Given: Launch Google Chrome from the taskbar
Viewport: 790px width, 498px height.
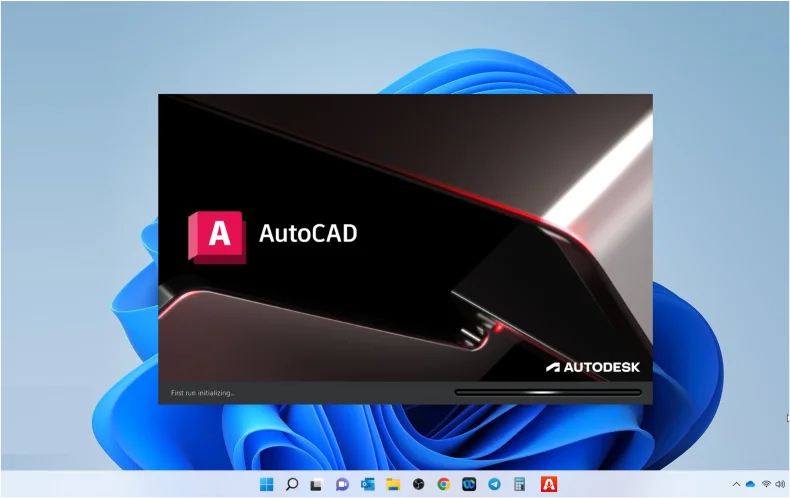Looking at the screenshot, I should pos(444,484).
